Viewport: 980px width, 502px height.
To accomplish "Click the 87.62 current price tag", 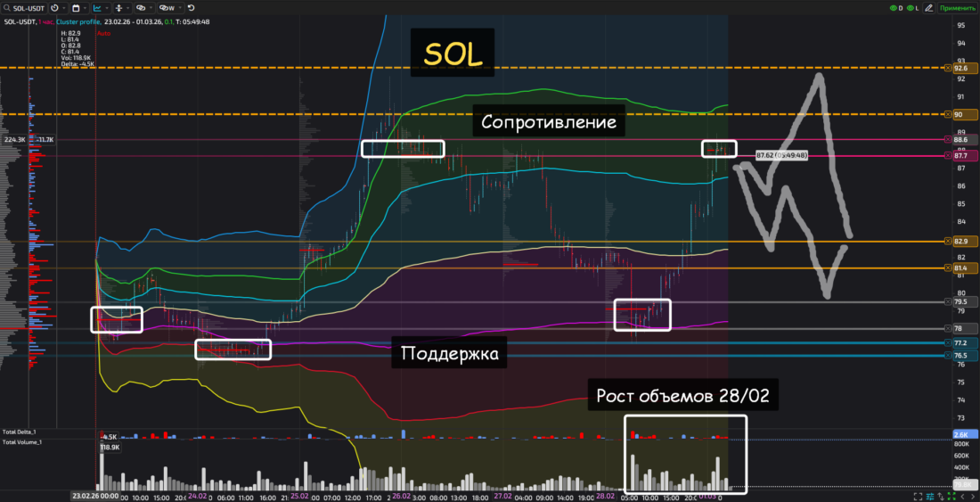I will pyautogui.click(x=781, y=155).
